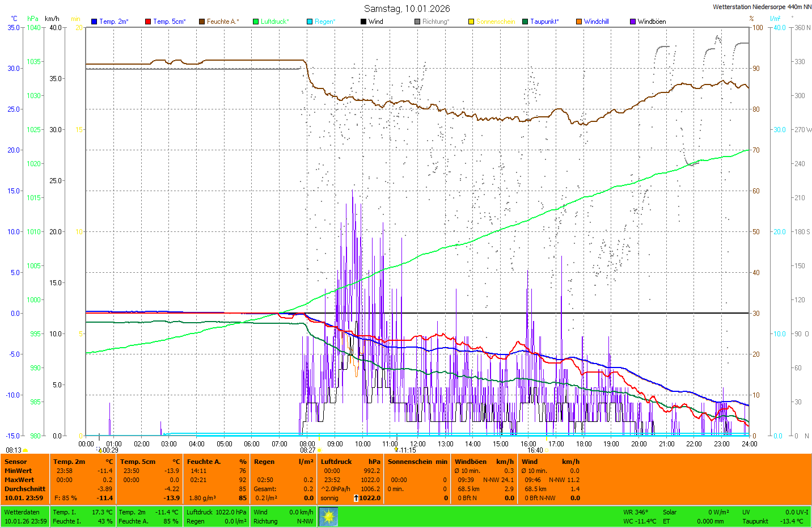This screenshot has width=812, height=528.
Task: Click the brown Feuchte A. legend square
Action: 202,22
